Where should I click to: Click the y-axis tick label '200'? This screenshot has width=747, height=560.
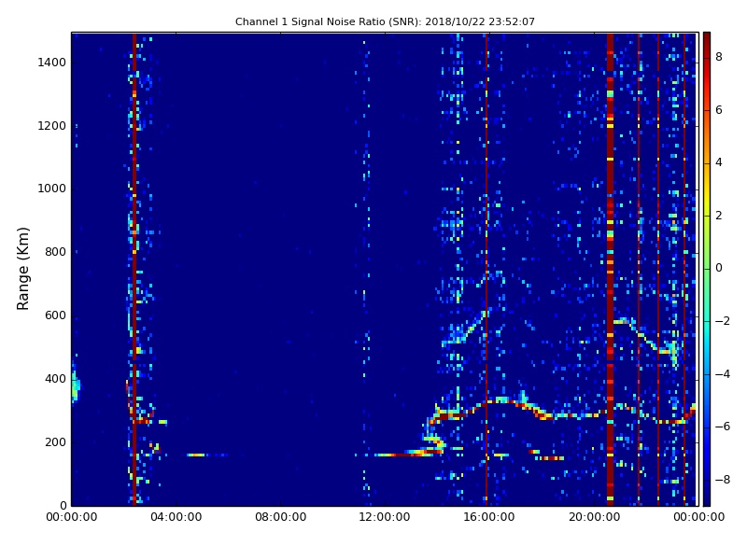55,441
